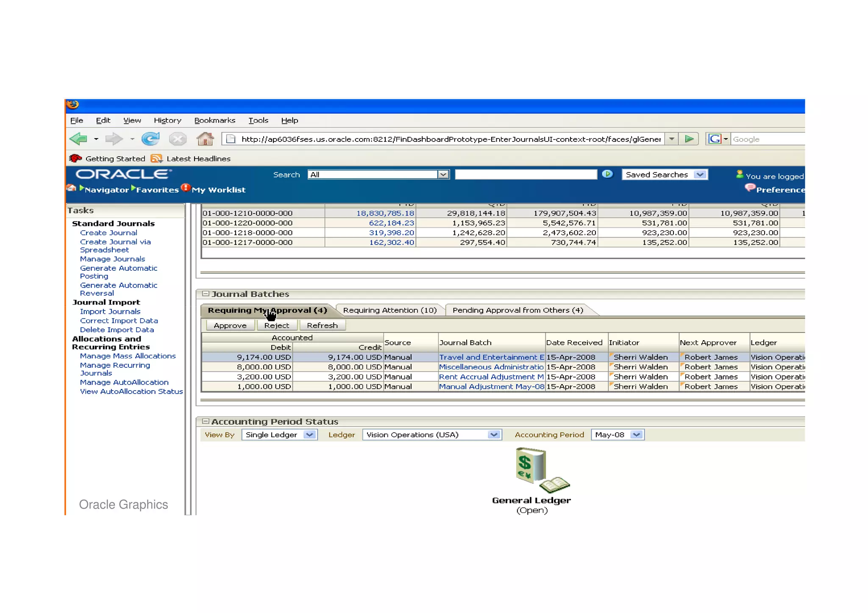Click the browser Back arrow icon
Image resolution: width=868 pixels, height=613 pixels.
78,139
